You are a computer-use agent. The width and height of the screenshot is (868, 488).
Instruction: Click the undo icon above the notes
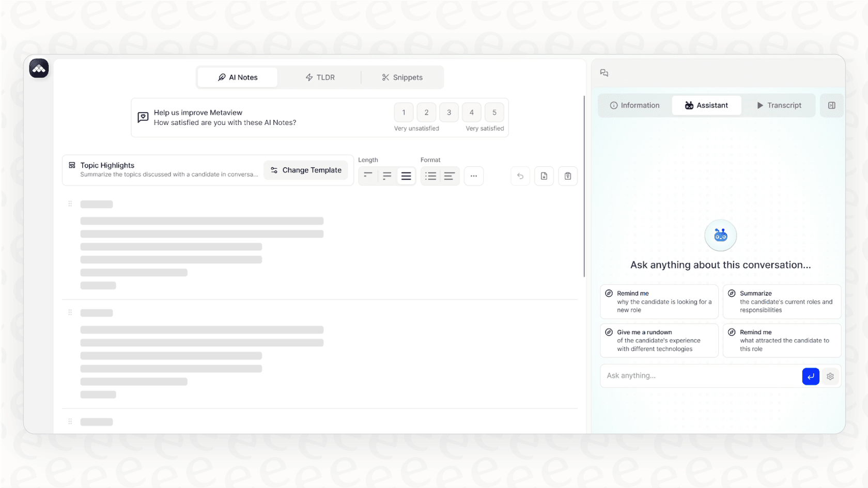coord(520,176)
